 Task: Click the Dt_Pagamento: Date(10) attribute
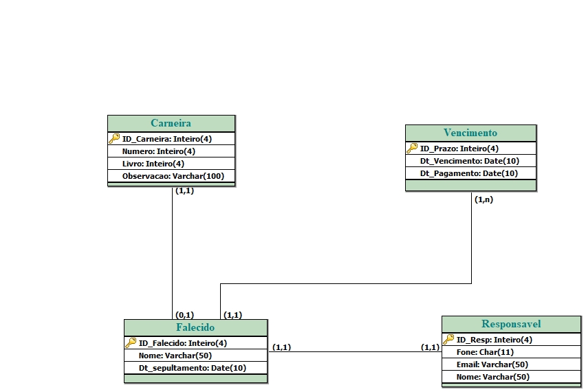pos(469,173)
